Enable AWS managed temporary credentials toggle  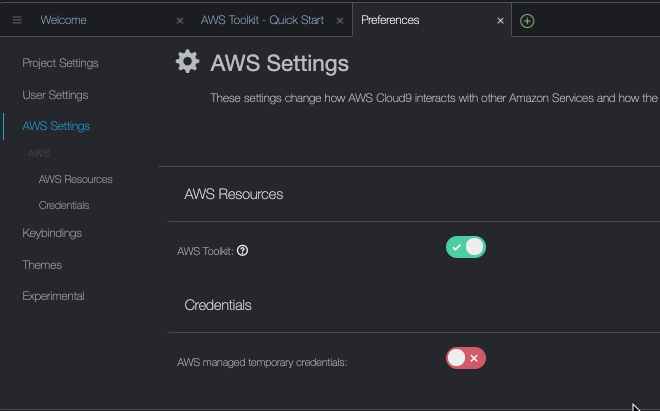466,358
